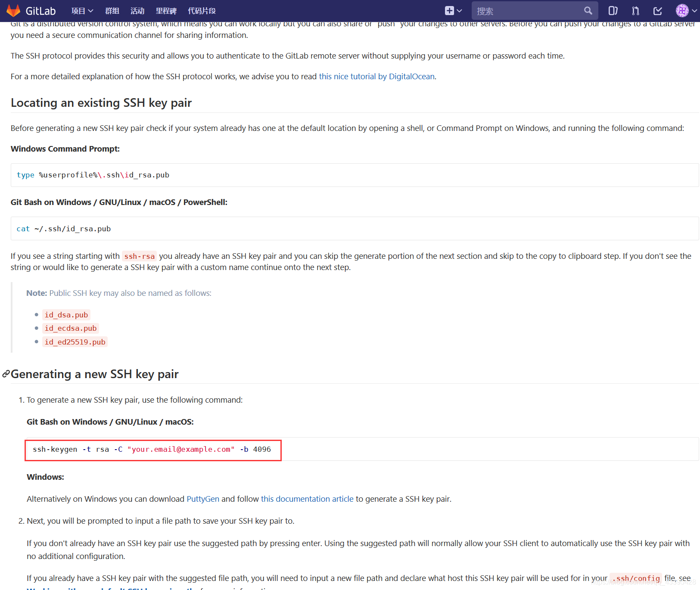Open the 代码片段 snippets menu

pyautogui.click(x=202, y=11)
